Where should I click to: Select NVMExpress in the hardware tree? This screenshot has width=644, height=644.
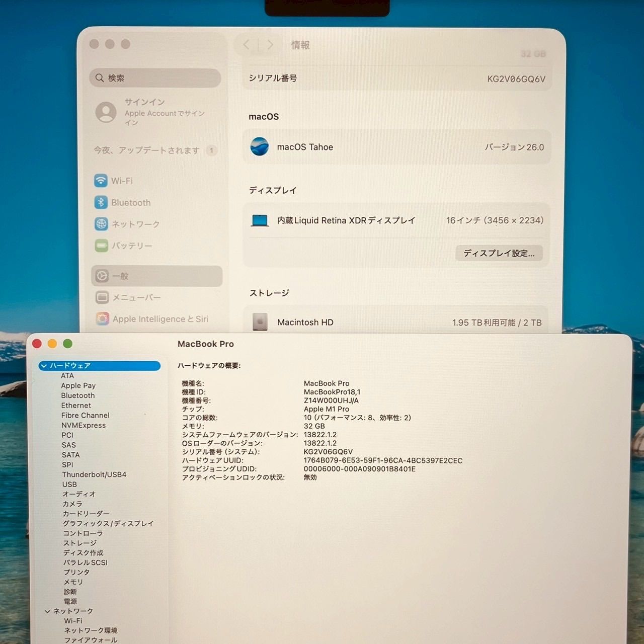click(84, 425)
